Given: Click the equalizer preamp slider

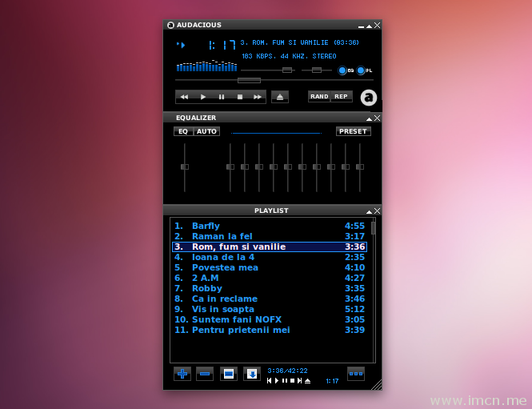Looking at the screenshot, I should 185,167.
